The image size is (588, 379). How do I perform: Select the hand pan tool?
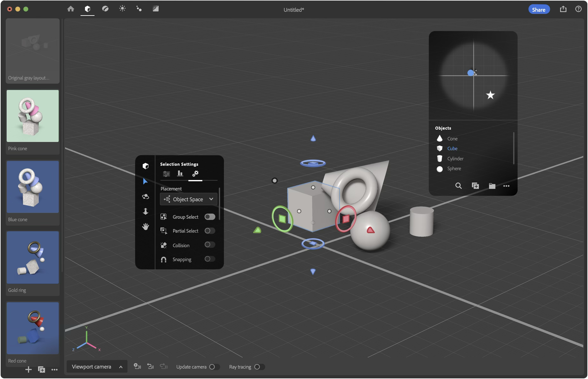tap(146, 227)
